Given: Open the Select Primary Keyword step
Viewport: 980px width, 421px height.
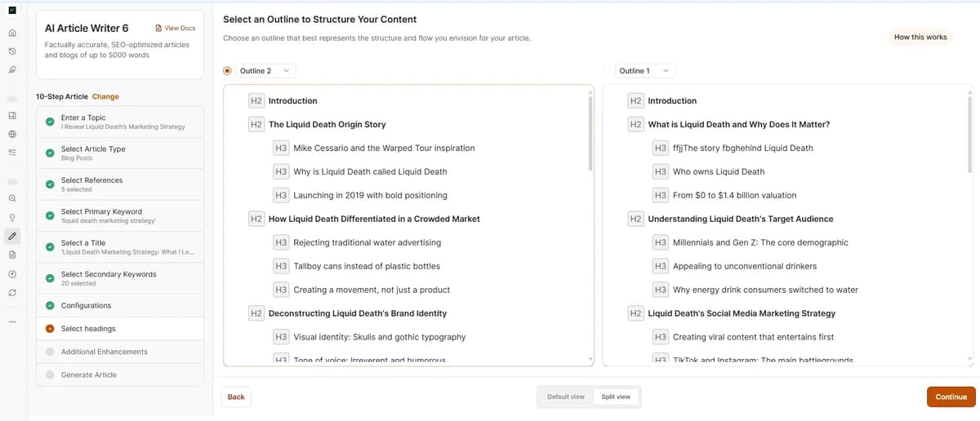Looking at the screenshot, I should coord(120,216).
